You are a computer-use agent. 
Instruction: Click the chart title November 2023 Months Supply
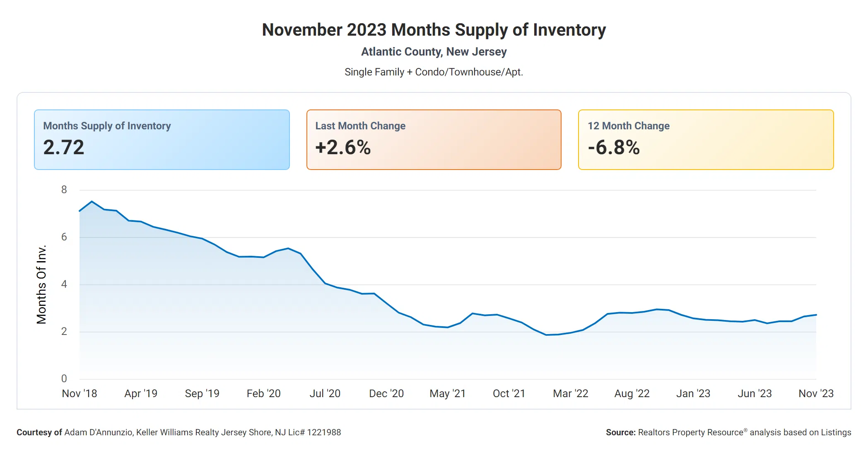[434, 30]
